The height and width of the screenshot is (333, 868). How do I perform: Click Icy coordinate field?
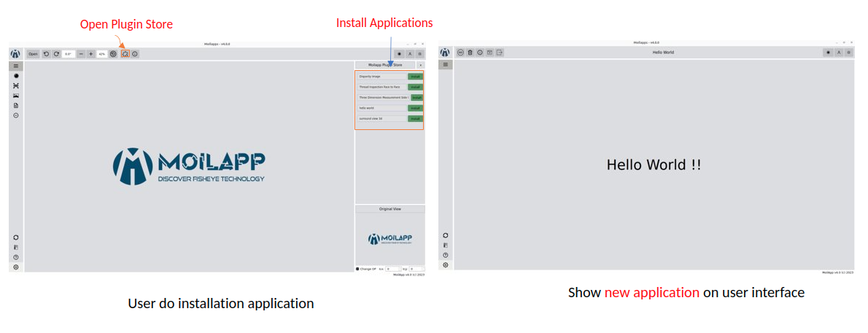pyautogui.click(x=416, y=269)
